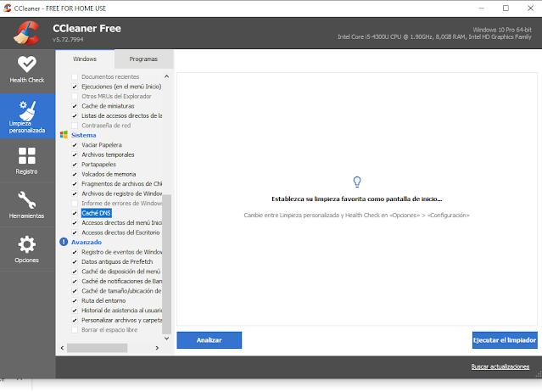Screen dimensions: 542x392
Task: Click the exclamation icon beside Avanzado
Action: [x=64, y=242]
